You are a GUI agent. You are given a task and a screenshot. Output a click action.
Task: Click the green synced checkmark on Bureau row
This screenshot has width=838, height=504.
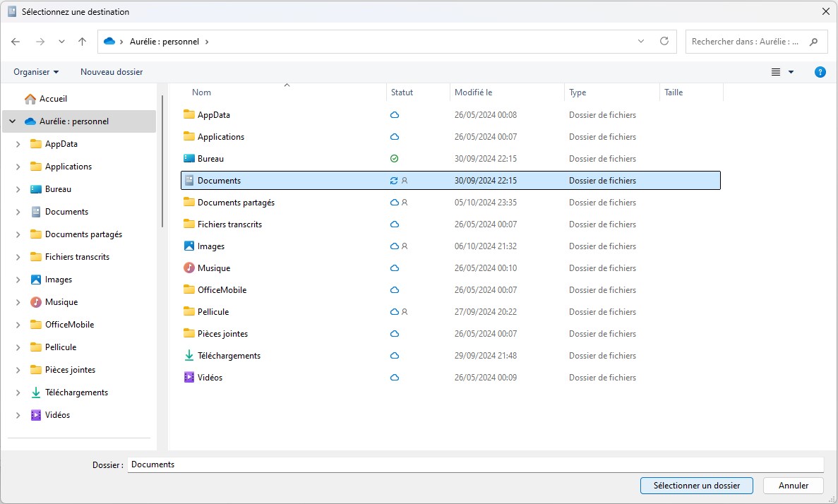(395, 159)
